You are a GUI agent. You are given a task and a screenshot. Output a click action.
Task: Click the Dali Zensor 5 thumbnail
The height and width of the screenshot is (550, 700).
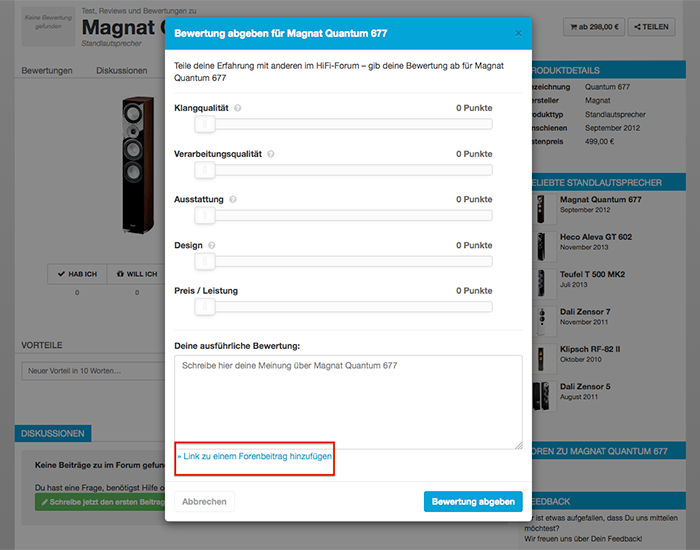click(x=542, y=396)
